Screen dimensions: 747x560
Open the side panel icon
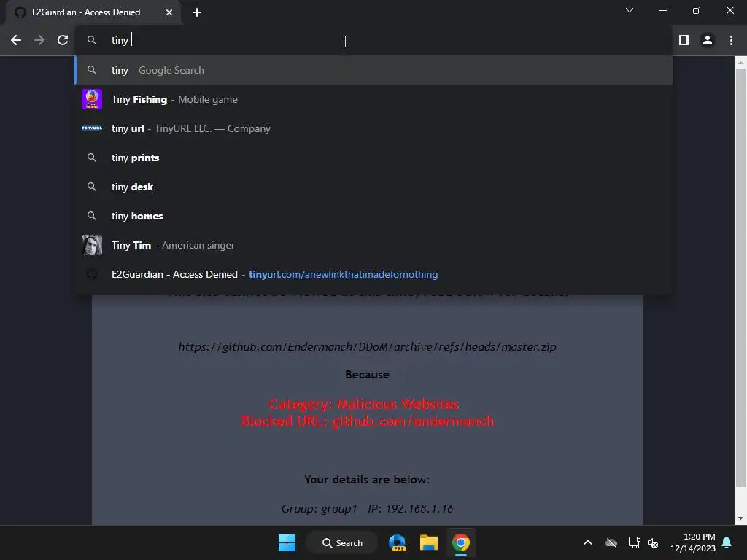684,41
